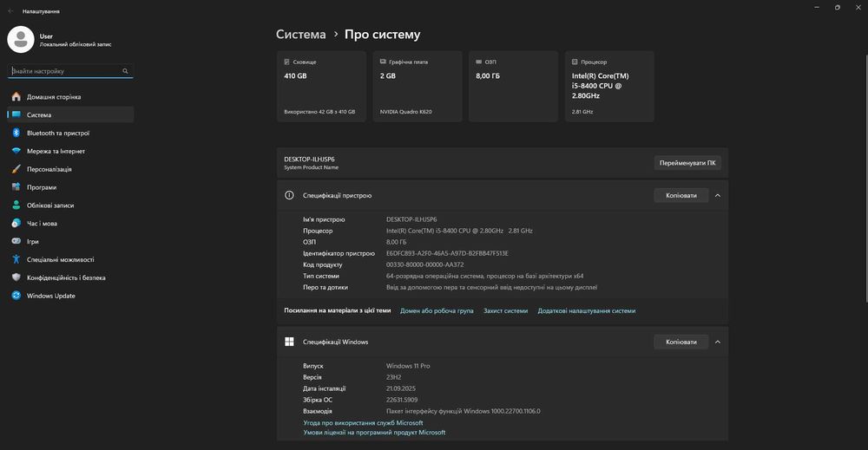868x450 pixels.
Task: Open the Сховище 410 GB card
Action: (x=320, y=87)
